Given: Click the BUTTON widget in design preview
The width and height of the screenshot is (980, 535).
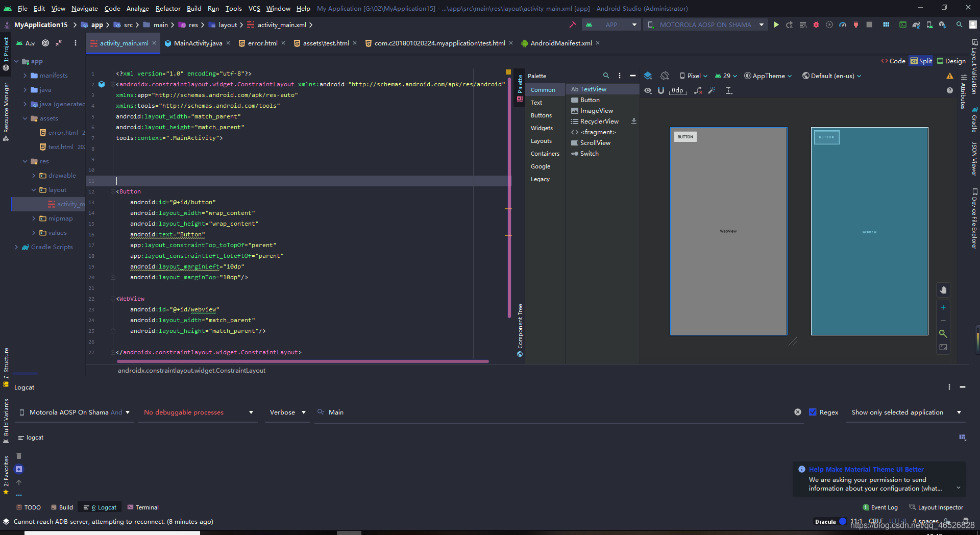Looking at the screenshot, I should pyautogui.click(x=685, y=137).
